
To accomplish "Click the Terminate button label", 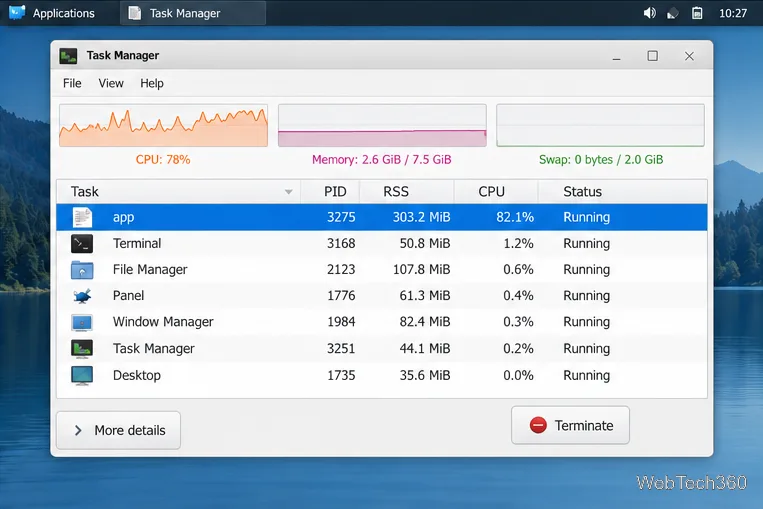I will pyautogui.click(x=584, y=426).
